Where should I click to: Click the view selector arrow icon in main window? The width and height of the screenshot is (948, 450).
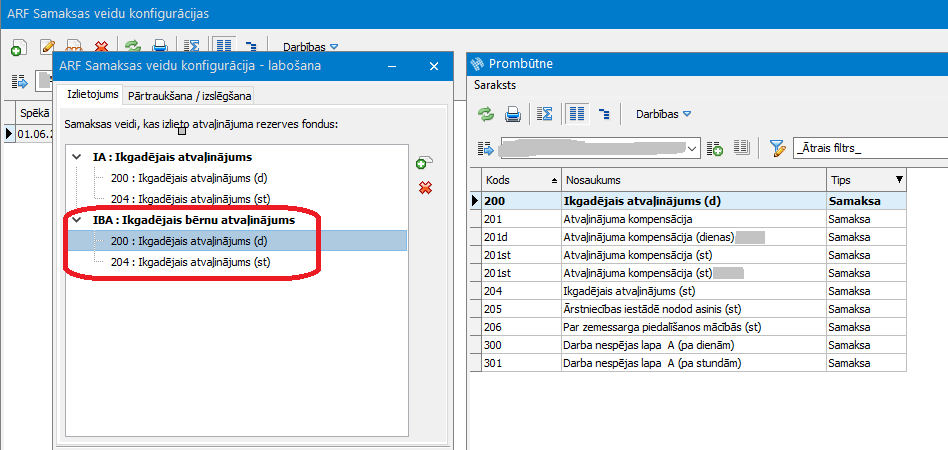click(x=19, y=81)
